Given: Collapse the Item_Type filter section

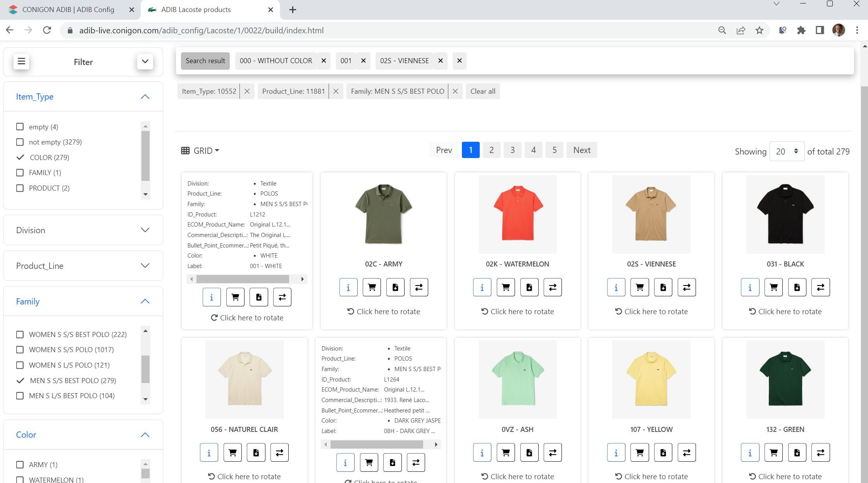Looking at the screenshot, I should 145,97.
